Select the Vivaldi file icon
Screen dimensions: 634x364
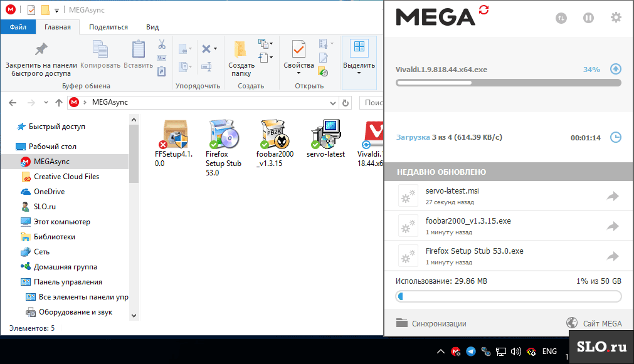click(372, 134)
